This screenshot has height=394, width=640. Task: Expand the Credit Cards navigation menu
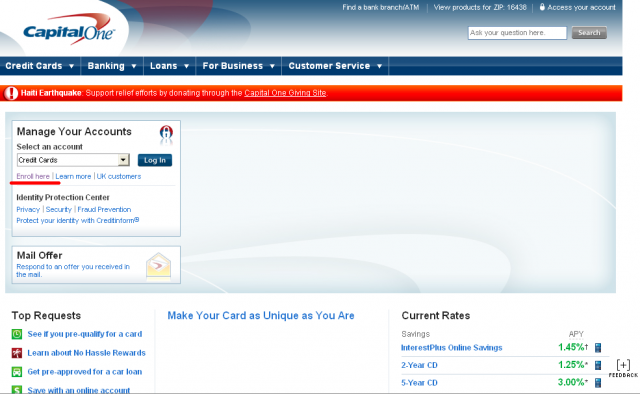click(40, 66)
